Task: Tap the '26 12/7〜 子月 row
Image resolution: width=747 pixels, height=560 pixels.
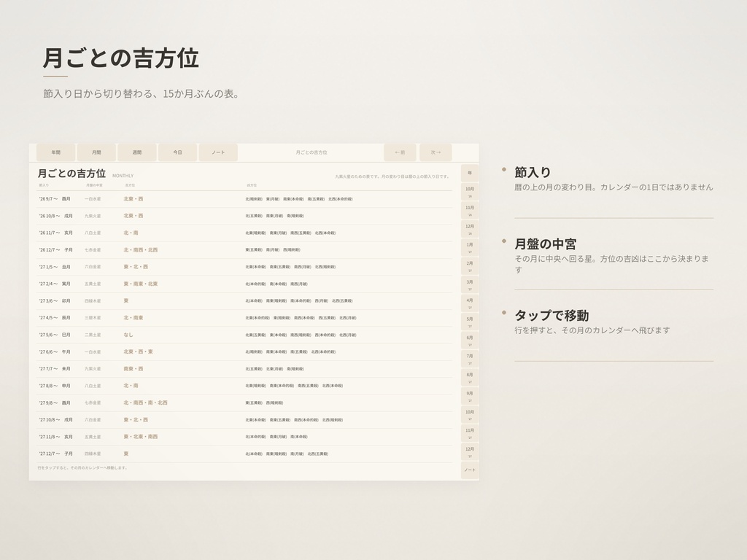Action: 244,250
